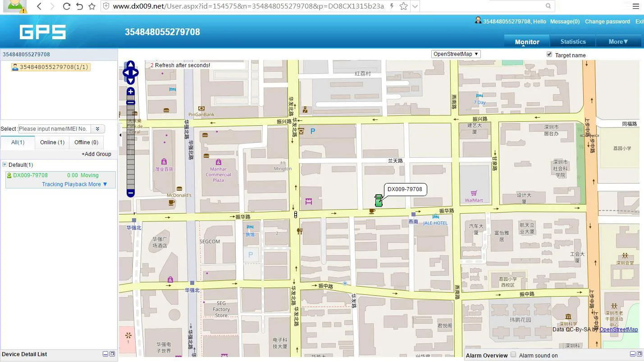The image size is (644, 362).
Task: Click the name/IMEI search input field
Action: click(x=55, y=129)
